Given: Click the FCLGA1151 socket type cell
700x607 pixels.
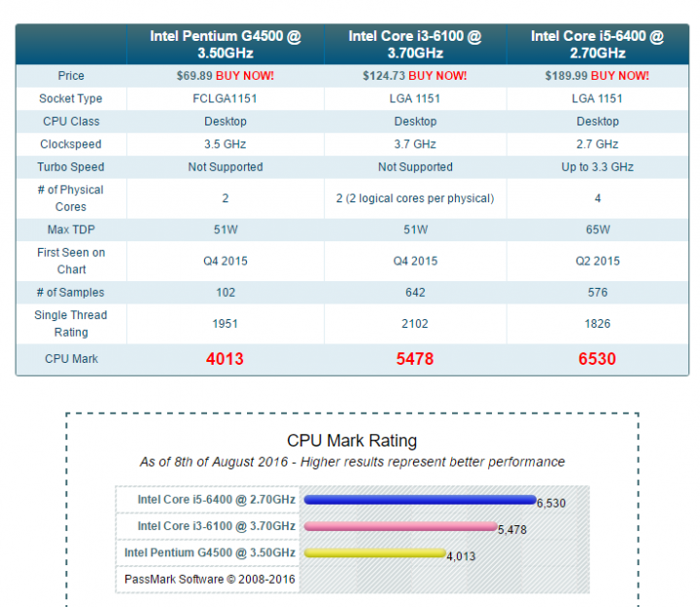Looking at the screenshot, I should pos(225,98).
